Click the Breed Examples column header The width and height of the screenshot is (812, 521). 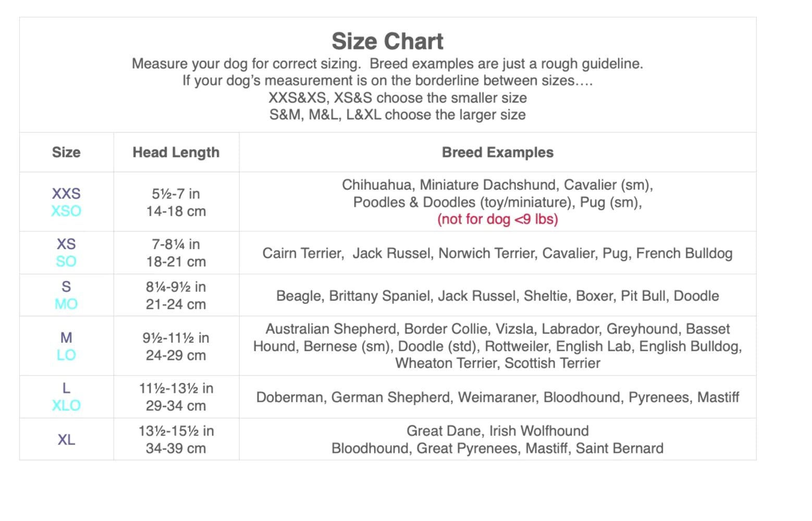[497, 152]
